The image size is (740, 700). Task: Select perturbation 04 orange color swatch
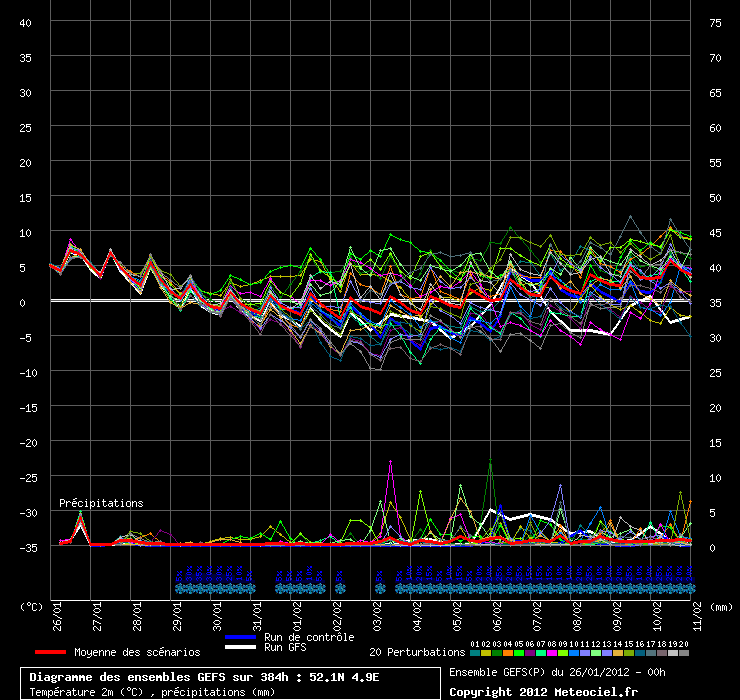click(x=508, y=653)
